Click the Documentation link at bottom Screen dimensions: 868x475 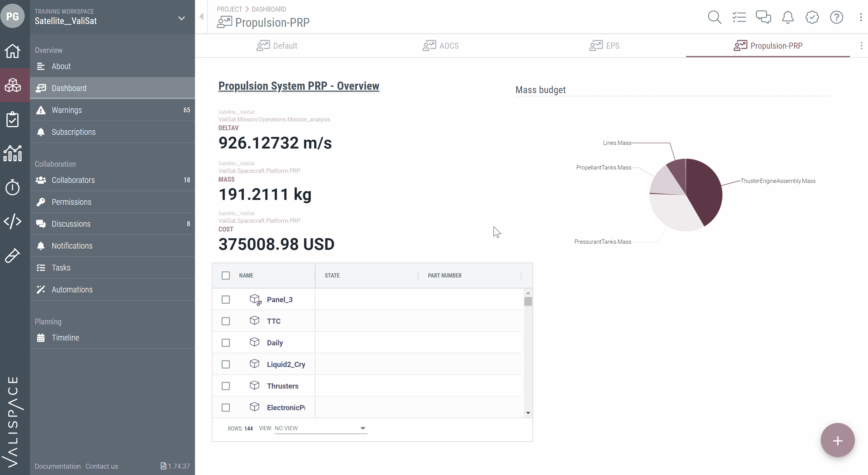[57, 466]
